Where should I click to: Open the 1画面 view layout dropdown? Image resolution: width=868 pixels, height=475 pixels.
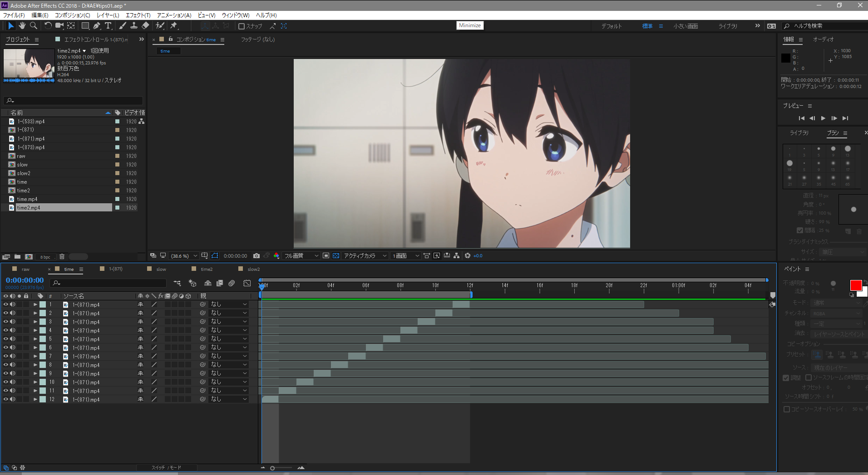click(x=406, y=256)
